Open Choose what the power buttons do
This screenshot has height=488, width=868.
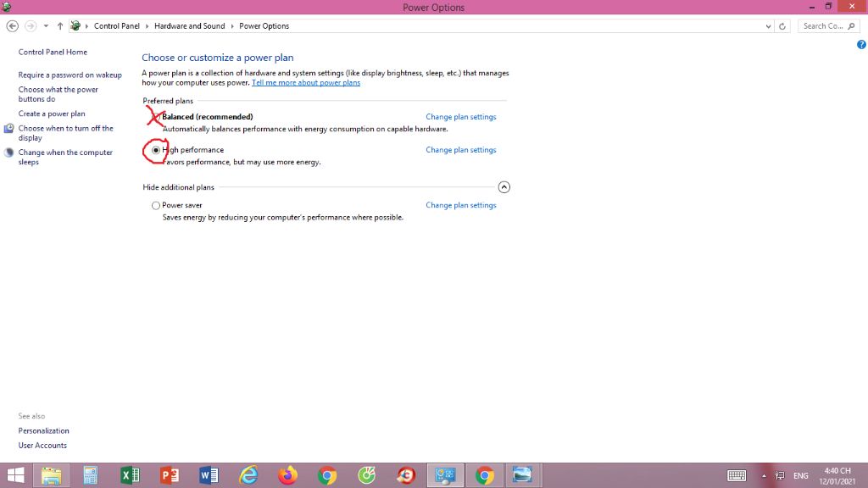coord(58,94)
